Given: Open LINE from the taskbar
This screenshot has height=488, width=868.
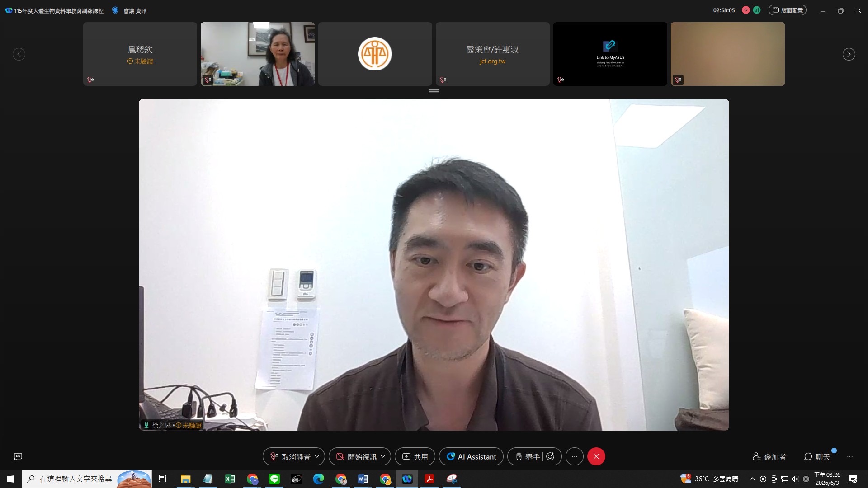Looking at the screenshot, I should click(x=274, y=479).
